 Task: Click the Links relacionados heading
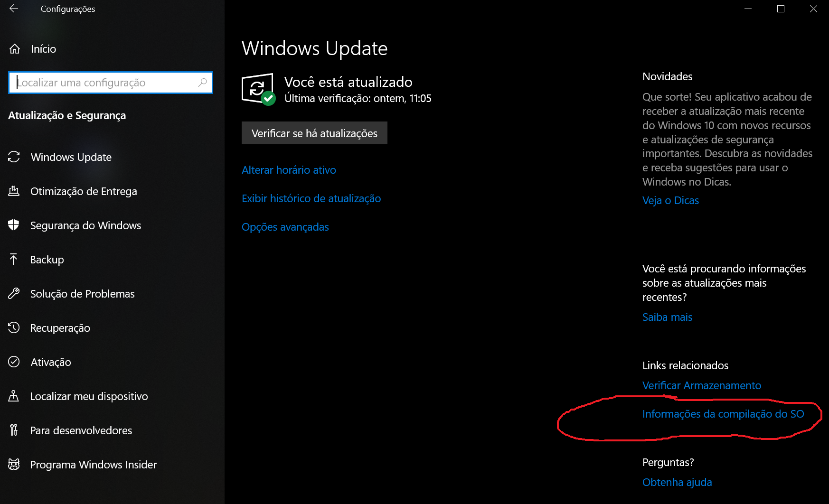(685, 365)
